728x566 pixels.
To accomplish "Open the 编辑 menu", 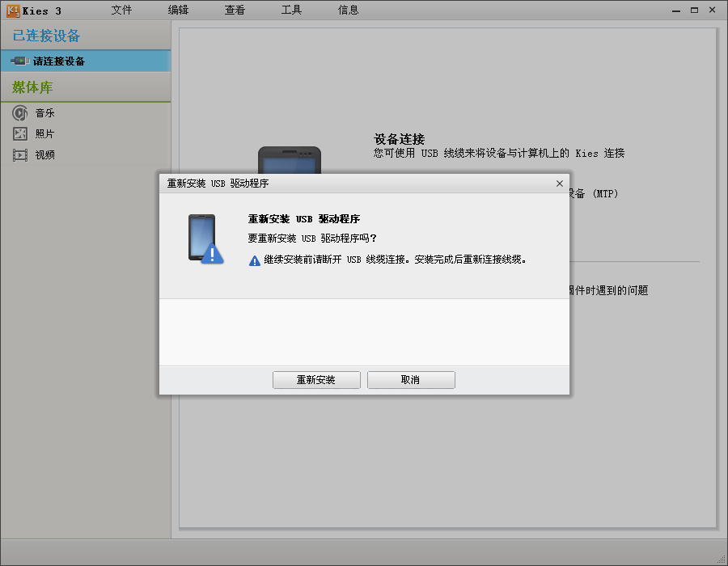I will pos(178,11).
